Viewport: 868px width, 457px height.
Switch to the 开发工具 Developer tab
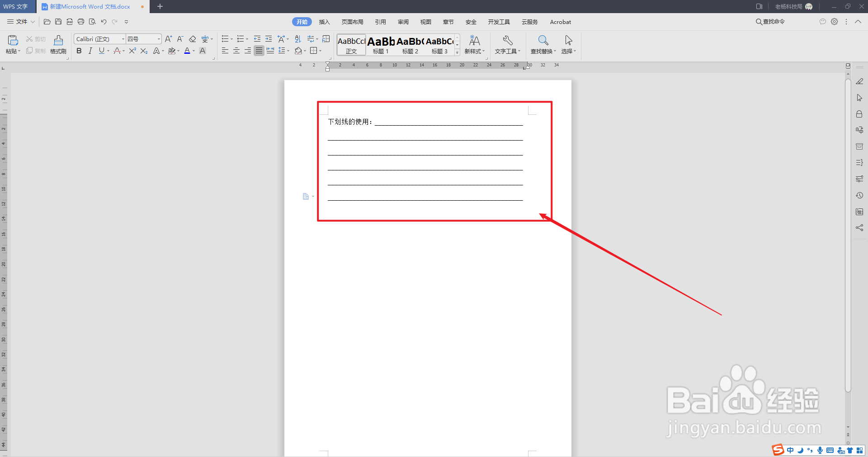[499, 22]
